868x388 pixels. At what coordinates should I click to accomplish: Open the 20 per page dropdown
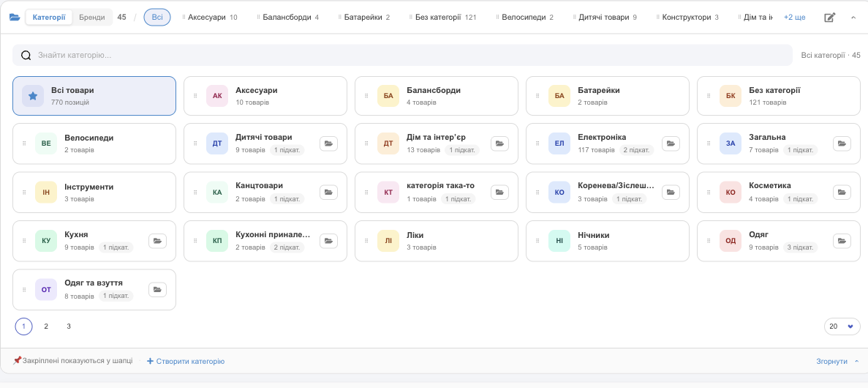click(841, 327)
